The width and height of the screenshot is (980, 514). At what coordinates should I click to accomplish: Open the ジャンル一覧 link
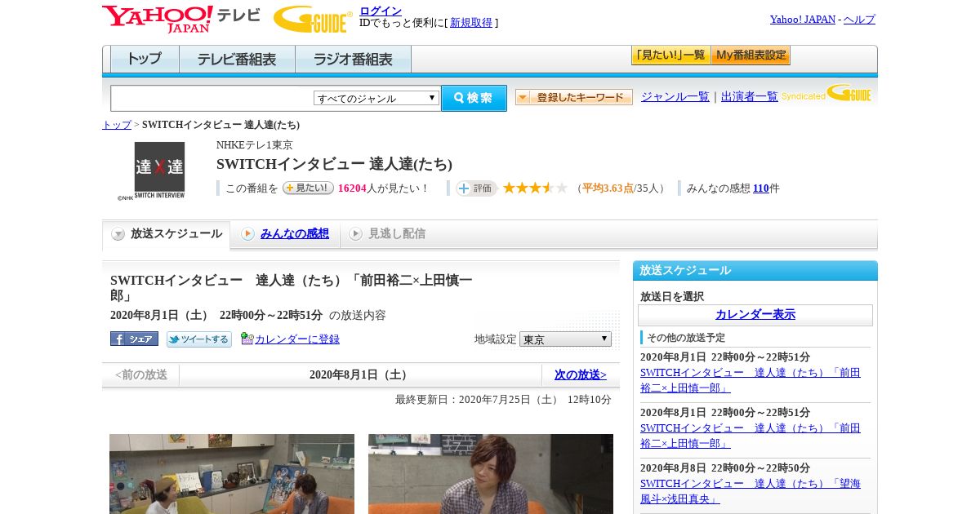click(675, 97)
